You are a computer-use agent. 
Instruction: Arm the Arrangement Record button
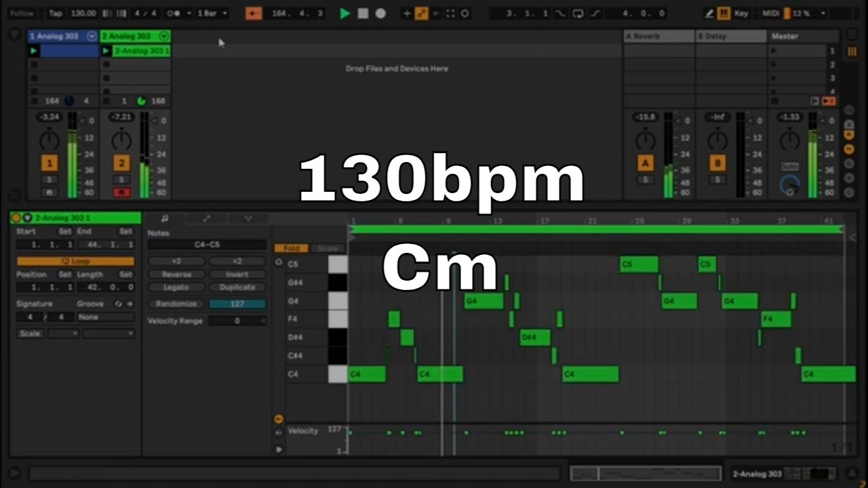[380, 14]
